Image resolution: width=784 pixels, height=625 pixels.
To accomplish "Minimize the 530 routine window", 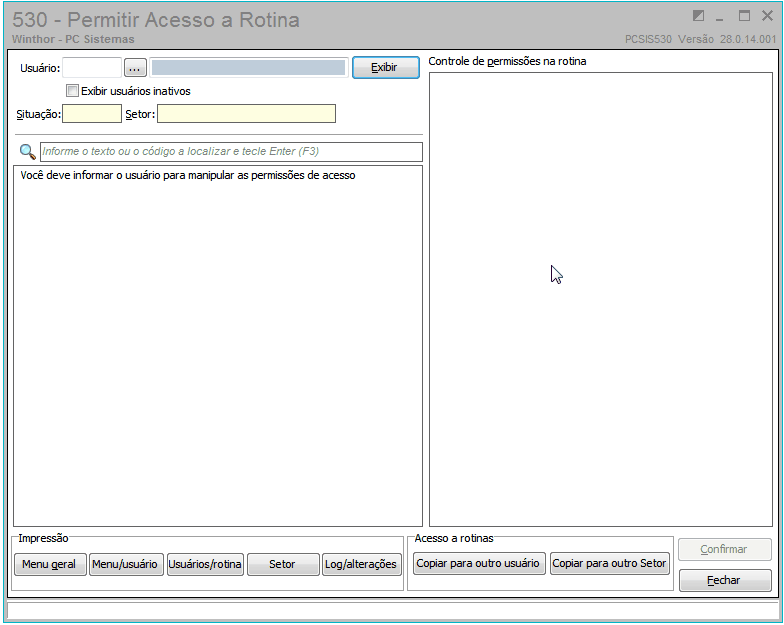I will pyautogui.click(x=720, y=18).
